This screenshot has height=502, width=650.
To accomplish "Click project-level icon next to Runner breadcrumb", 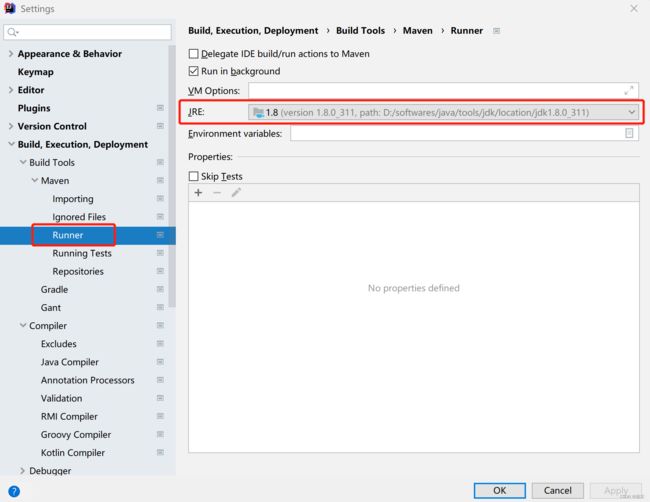I will point(496,31).
